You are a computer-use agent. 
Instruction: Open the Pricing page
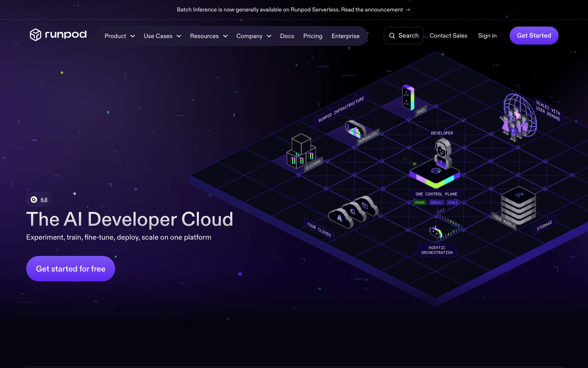click(x=313, y=36)
